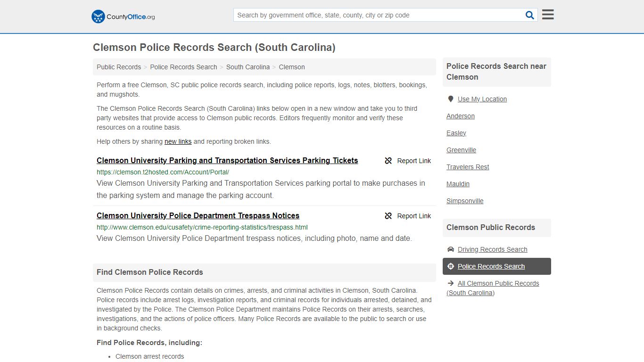Viewport: 644px width, 362px height.
Task: Report Link for Trespass Notices entry
Action: click(x=408, y=216)
